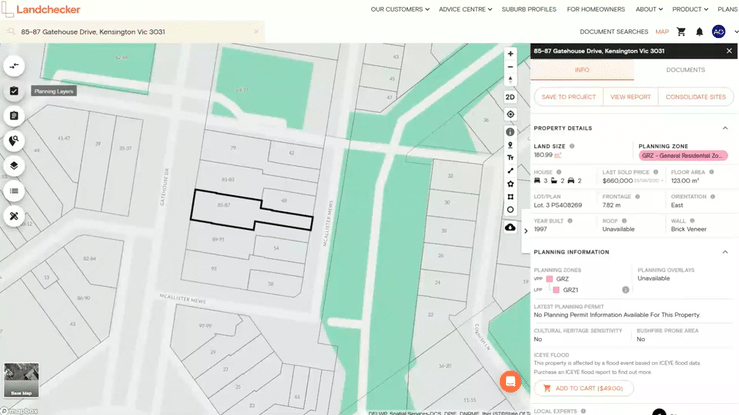Open the map layers stack icon
Viewport: 739px width, 415px height.
point(14,166)
